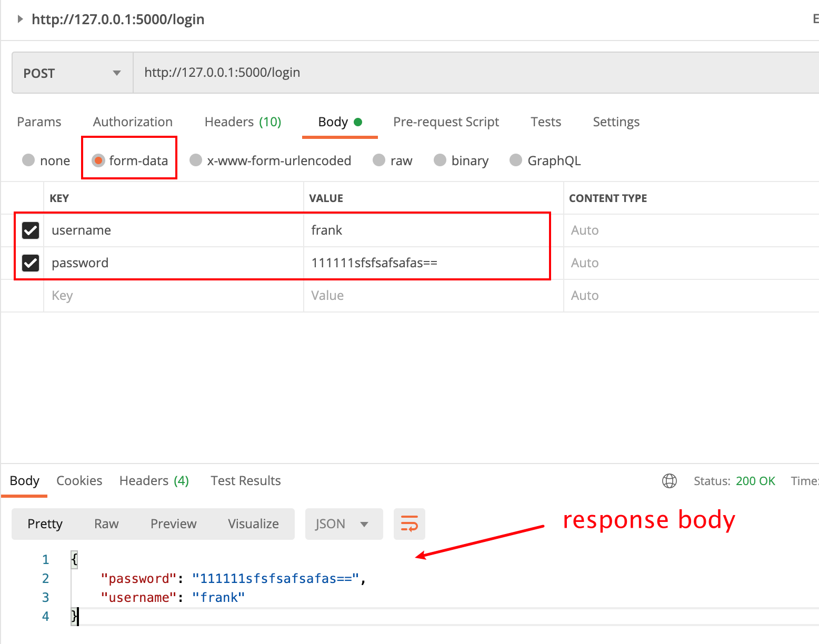This screenshot has width=819, height=644.
Task: Click the password key cell
Action: [174, 263]
